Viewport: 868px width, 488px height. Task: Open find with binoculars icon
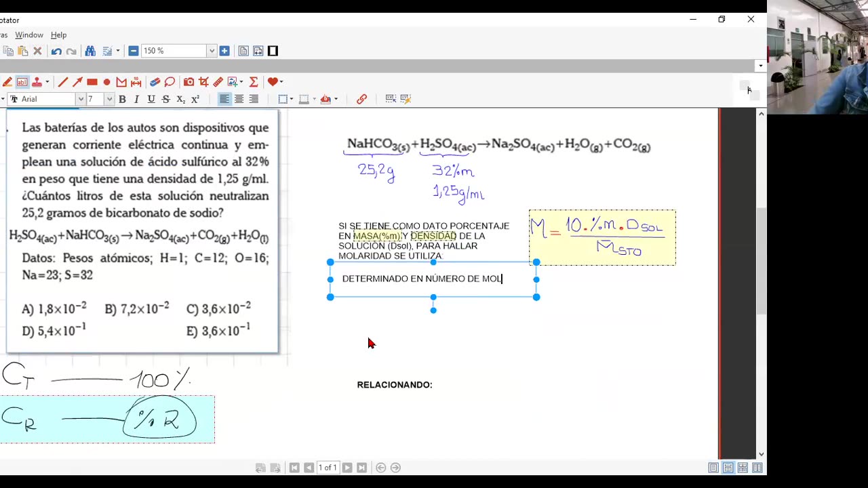pos(90,51)
